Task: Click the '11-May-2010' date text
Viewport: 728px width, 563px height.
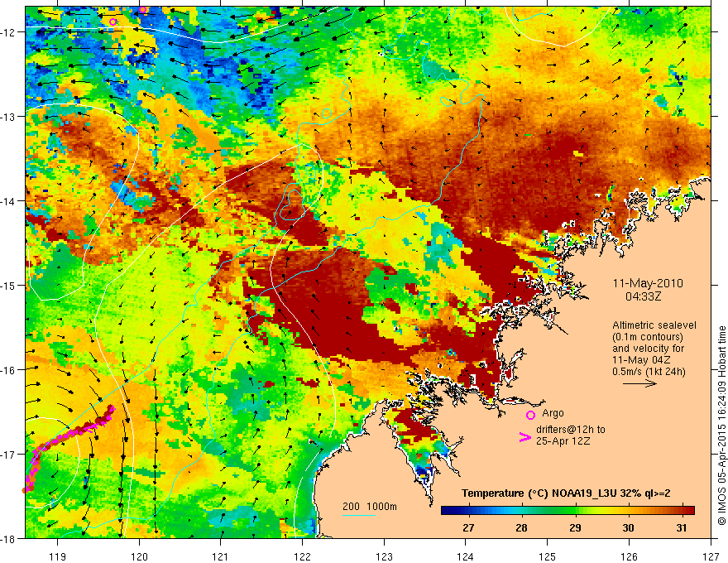Action: [648, 283]
